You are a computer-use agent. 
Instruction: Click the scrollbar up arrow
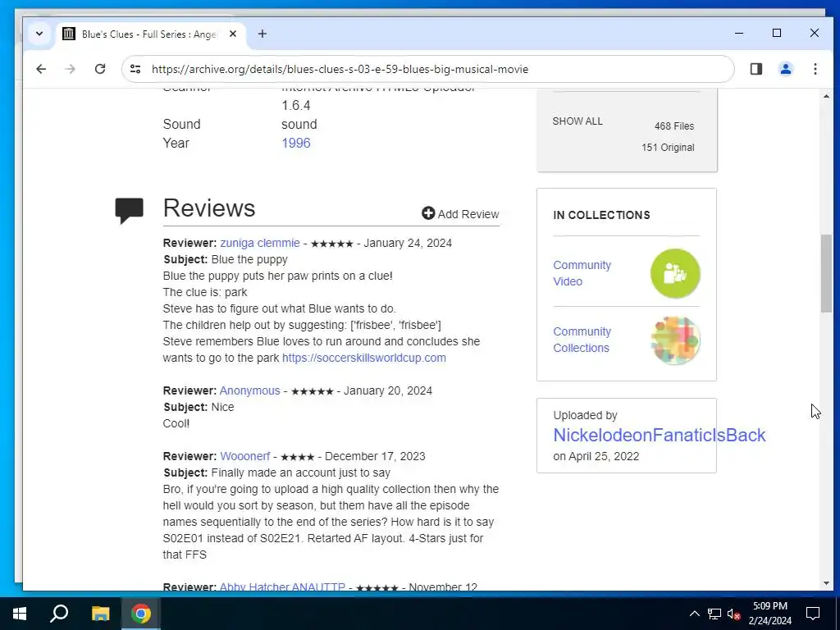point(826,97)
